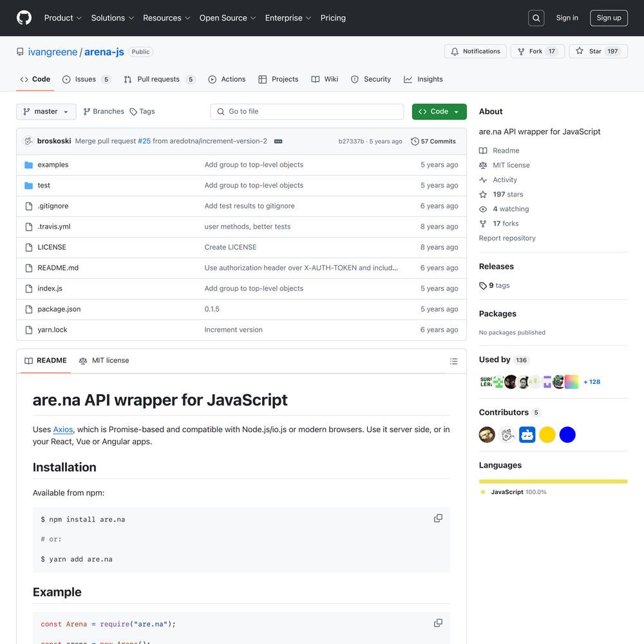Viewport: 644px width, 644px height.
Task: Click the blue contributor avatar
Action: tap(567, 435)
